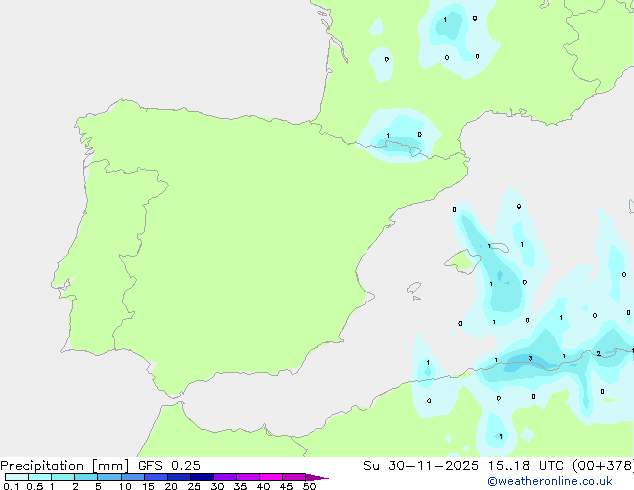Click the legend scale label "40"

263,486
